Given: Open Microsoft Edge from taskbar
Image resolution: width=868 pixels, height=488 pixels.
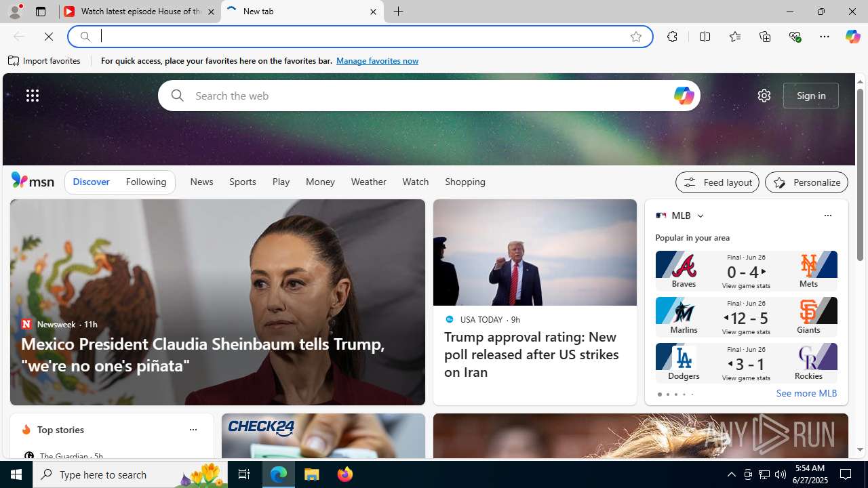Looking at the screenshot, I should [279, 474].
